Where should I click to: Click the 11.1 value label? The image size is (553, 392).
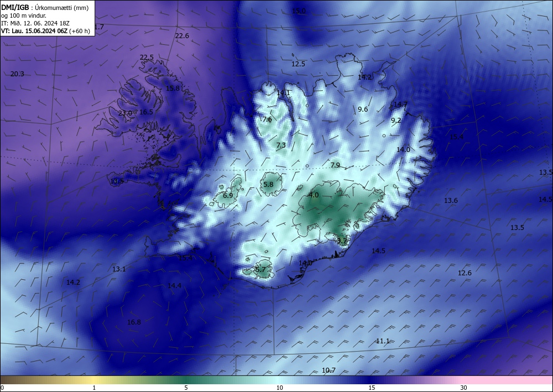tap(383, 341)
